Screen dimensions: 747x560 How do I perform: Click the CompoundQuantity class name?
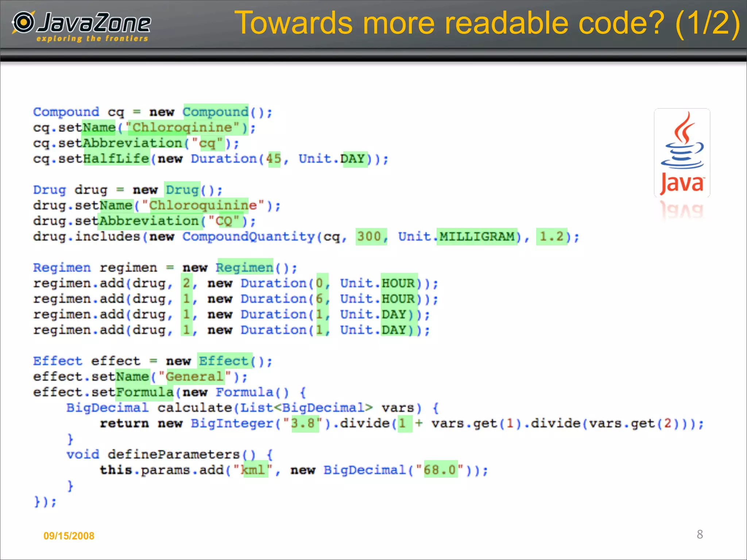tap(249, 237)
